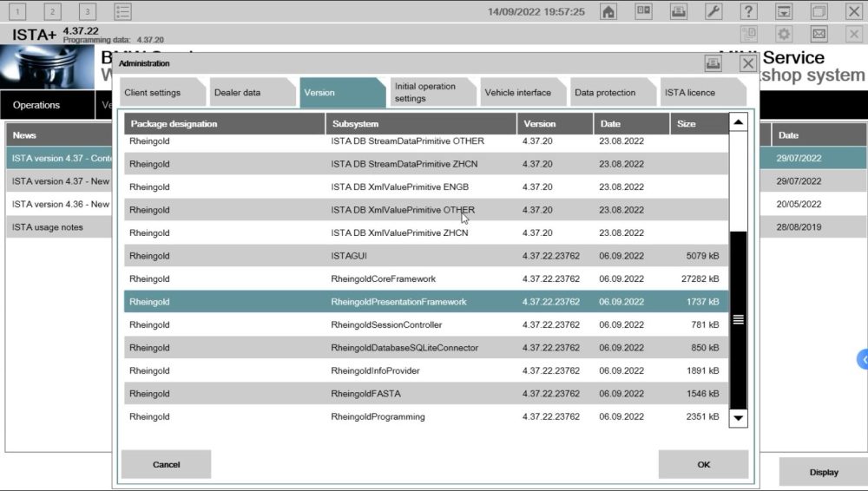Open help question mark icon
The image size is (868, 491).
(x=748, y=11)
